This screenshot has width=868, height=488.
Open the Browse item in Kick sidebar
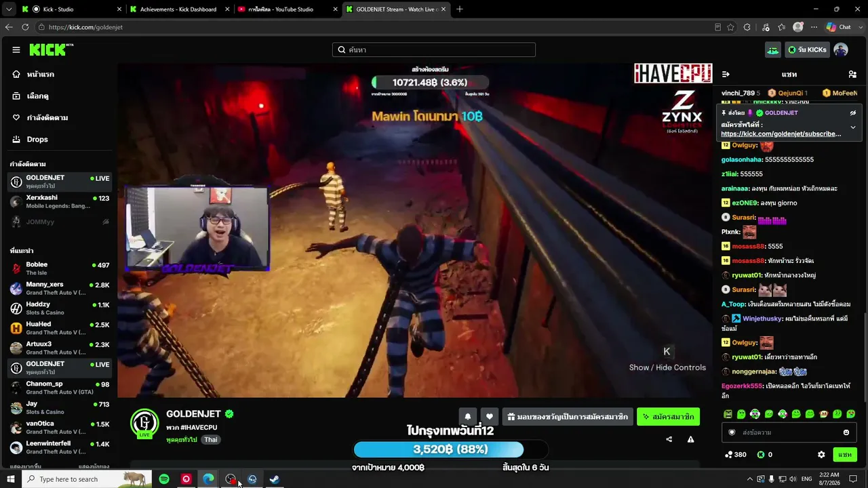click(x=60, y=96)
